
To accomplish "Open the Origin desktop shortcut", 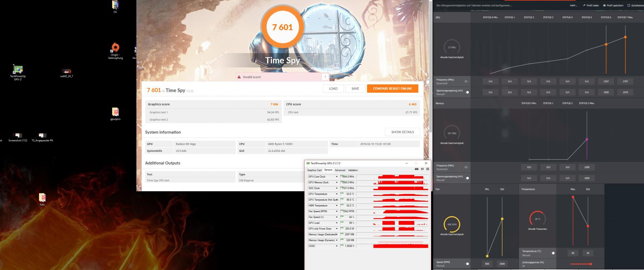I will (115, 51).
